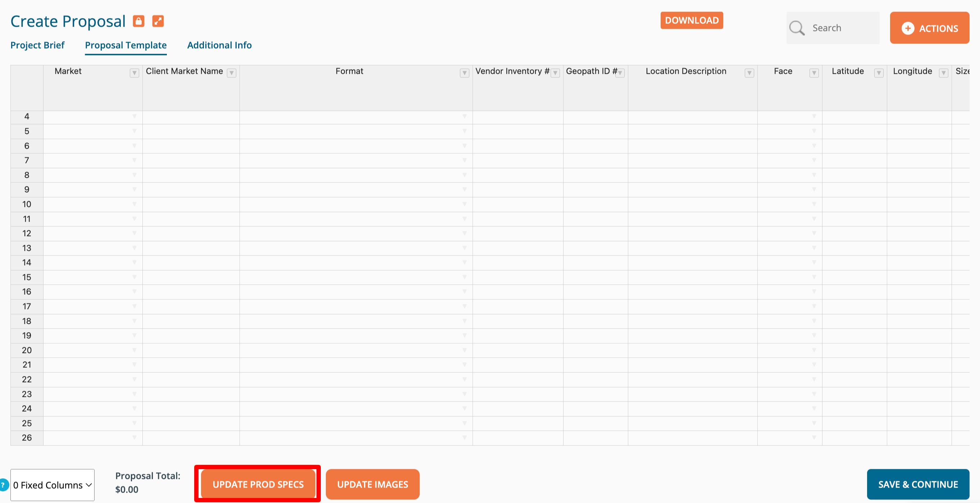Click the Longitude cell in row 24
Image resolution: width=980 pixels, height=503 pixels.
click(919, 409)
